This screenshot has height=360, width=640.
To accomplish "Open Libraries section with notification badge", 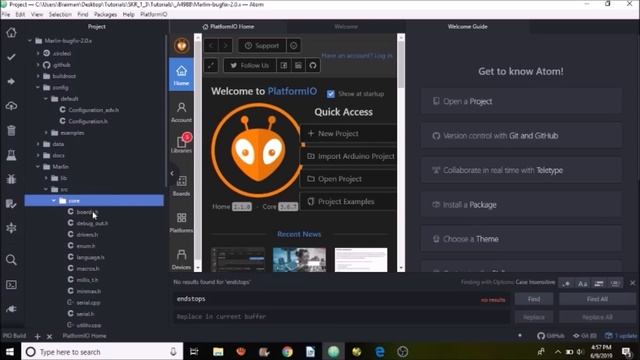I will point(181,143).
